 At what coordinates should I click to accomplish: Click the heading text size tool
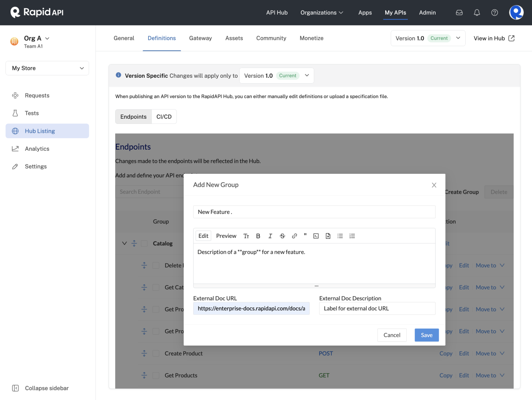246,236
